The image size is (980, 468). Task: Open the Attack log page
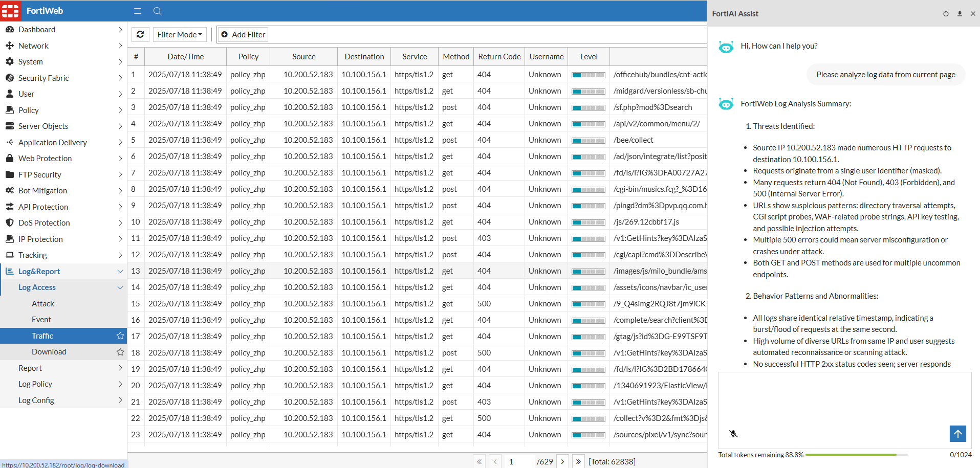coord(43,304)
